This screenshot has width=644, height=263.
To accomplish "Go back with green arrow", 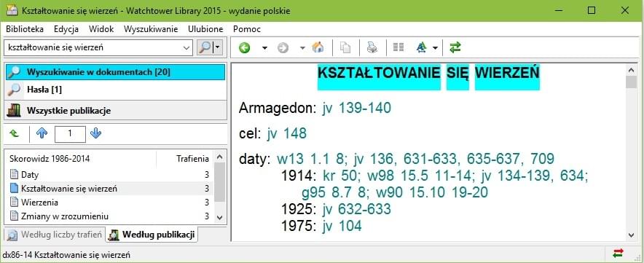I will click(245, 47).
